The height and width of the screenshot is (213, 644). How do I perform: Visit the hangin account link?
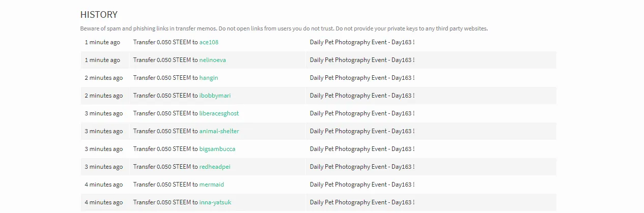click(209, 78)
